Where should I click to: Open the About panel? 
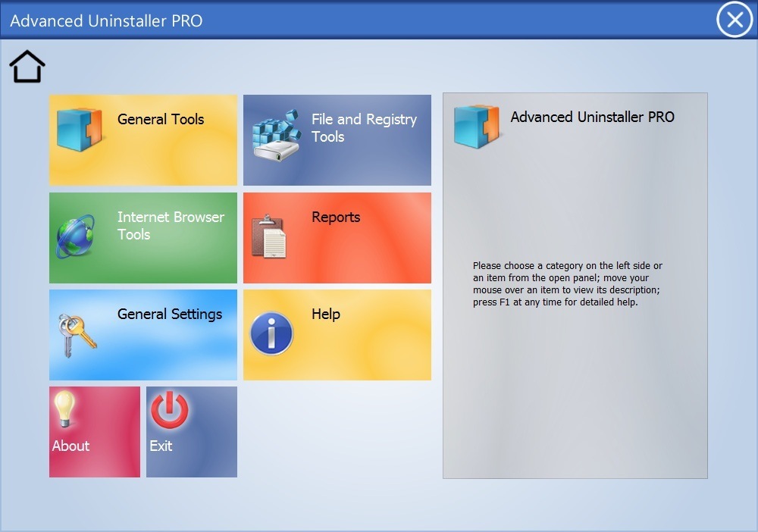coord(94,431)
